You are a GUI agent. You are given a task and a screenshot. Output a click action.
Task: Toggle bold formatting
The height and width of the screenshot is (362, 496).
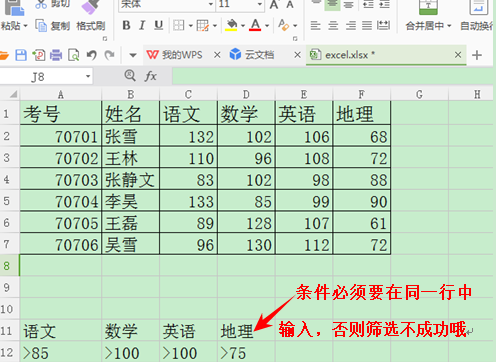[x=126, y=25]
